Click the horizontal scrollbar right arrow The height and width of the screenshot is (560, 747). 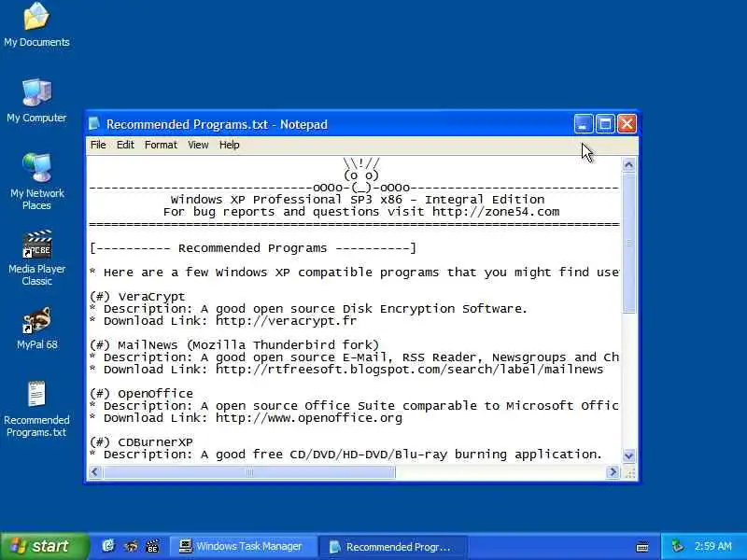[x=613, y=472]
